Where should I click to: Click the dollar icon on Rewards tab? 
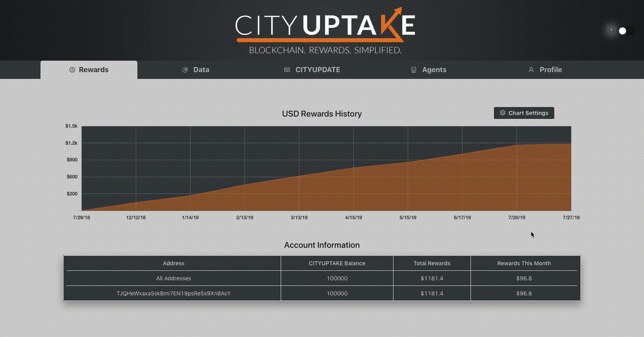click(x=72, y=70)
